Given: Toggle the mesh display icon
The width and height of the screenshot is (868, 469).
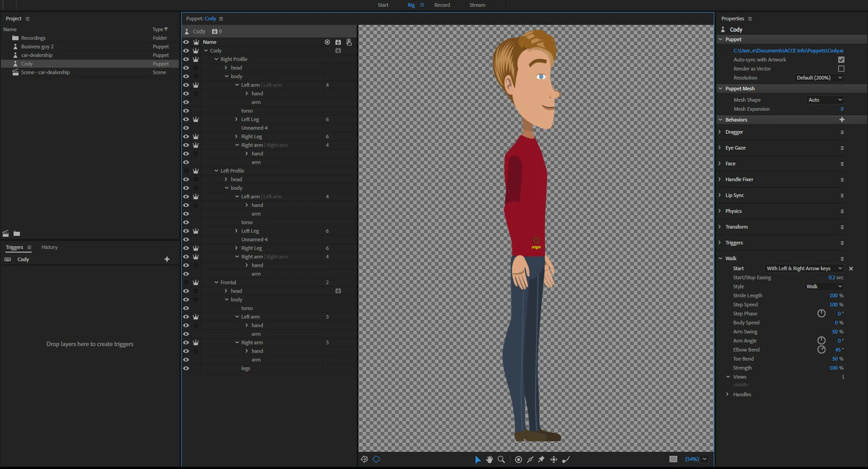Looking at the screenshot, I should click(364, 460).
